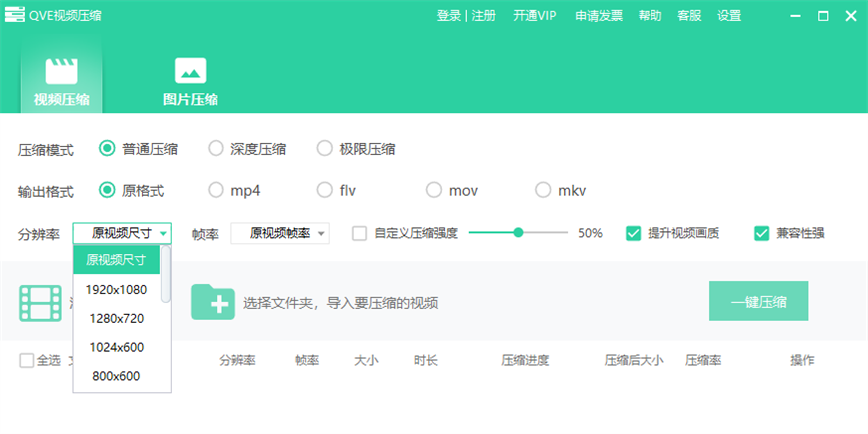Click the film strip add-video icon
The width and height of the screenshot is (868, 434).
tap(40, 302)
